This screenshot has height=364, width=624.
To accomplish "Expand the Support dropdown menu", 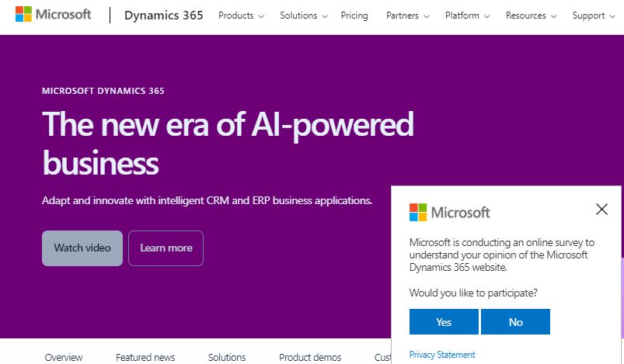I will pyautogui.click(x=594, y=16).
